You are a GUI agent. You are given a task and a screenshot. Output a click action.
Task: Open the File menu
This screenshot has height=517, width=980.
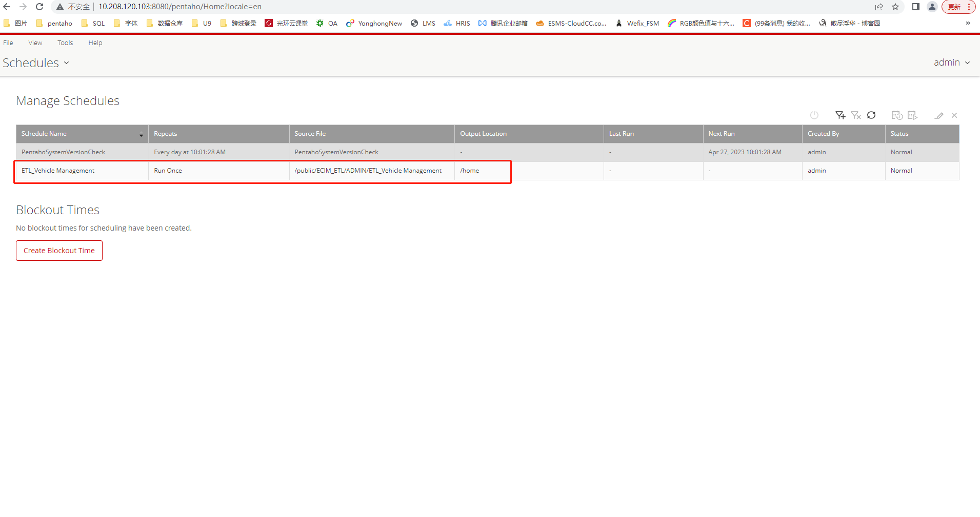[x=8, y=43]
